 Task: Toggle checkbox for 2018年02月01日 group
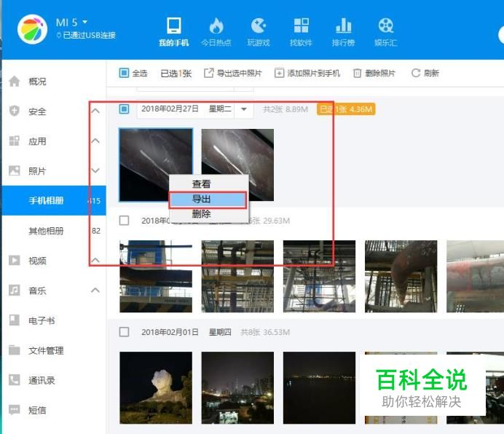124,332
